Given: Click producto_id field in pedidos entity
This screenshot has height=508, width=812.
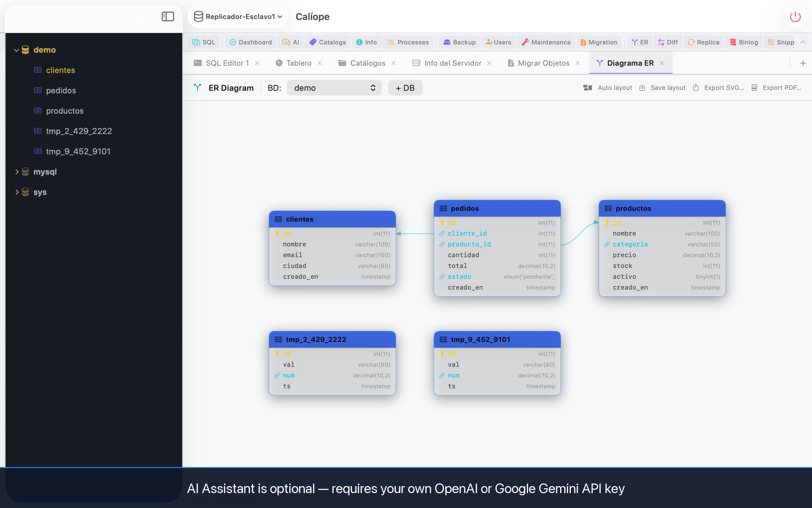Looking at the screenshot, I should point(497,244).
